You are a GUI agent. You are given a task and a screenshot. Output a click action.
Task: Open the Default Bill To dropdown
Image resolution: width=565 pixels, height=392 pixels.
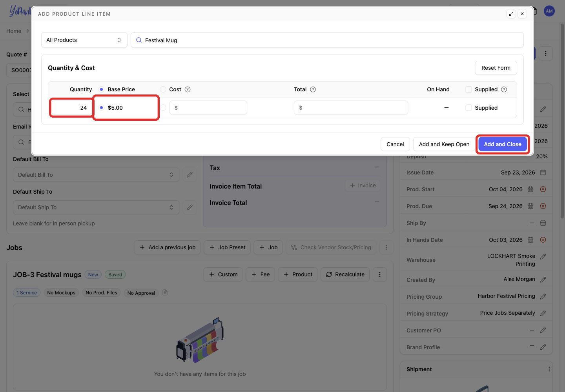(96, 175)
